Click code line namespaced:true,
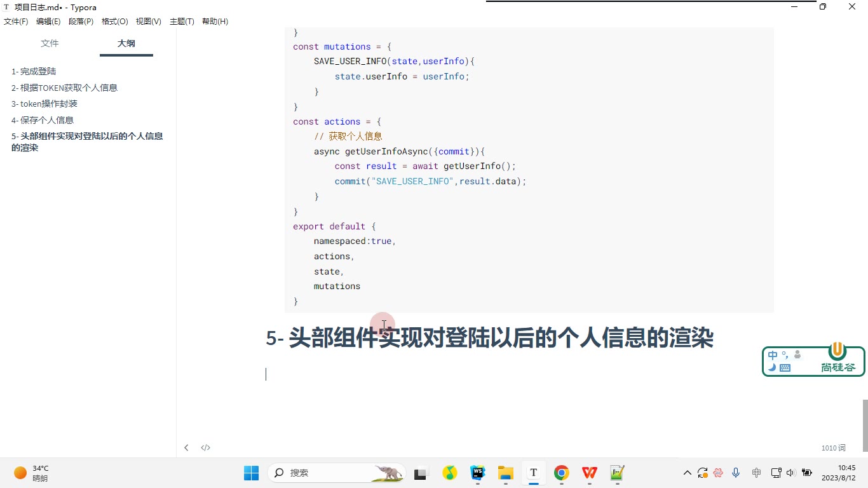The width and height of the screenshot is (868, 488). click(355, 241)
